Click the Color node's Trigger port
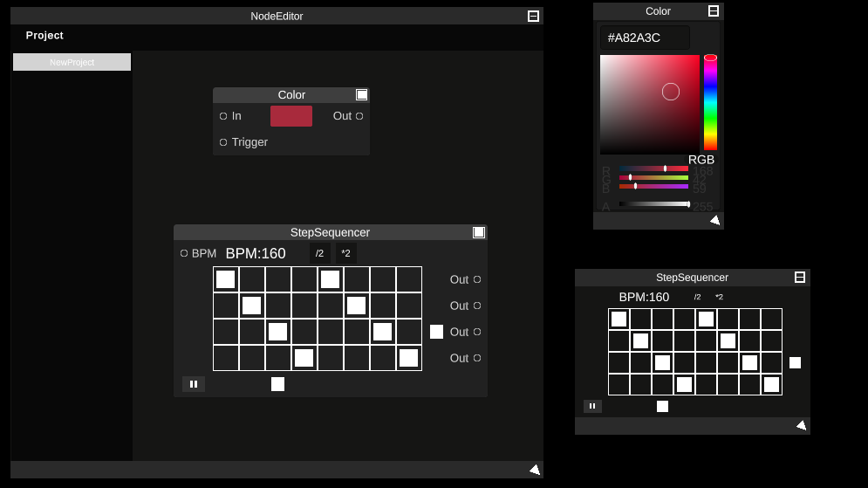868x488 pixels. tap(223, 142)
